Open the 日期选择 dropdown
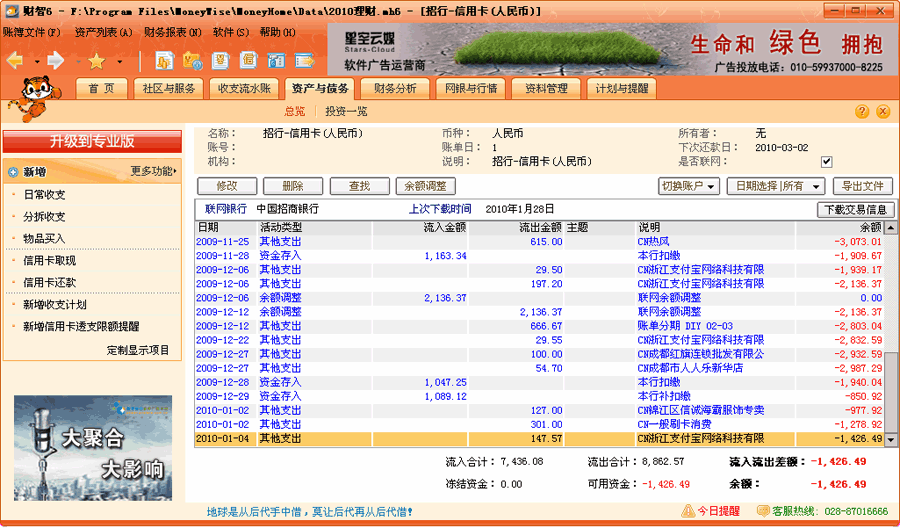 pos(775,186)
